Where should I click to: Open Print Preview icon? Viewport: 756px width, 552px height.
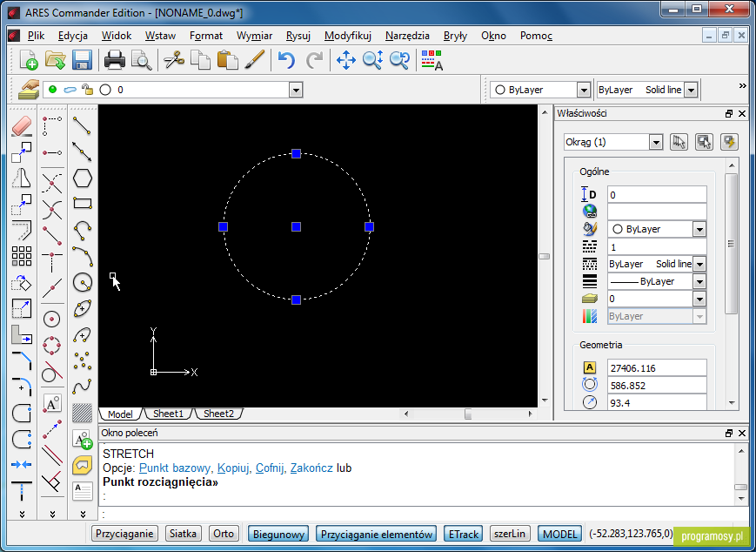pyautogui.click(x=142, y=60)
